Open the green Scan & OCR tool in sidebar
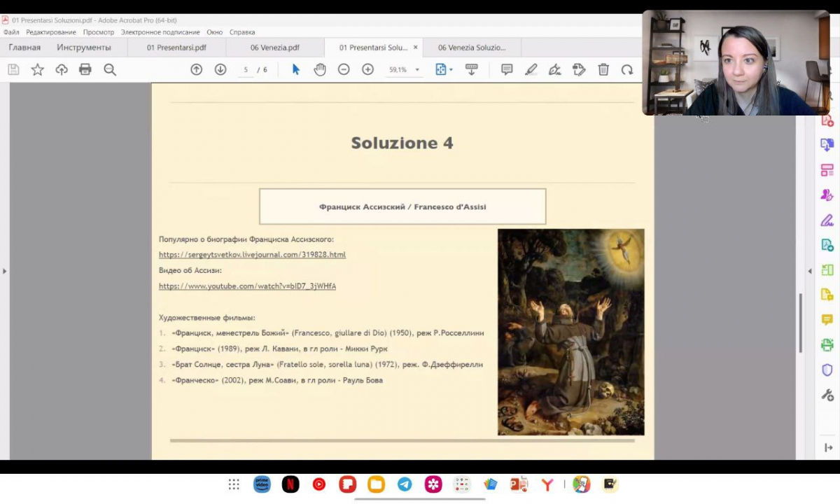 pos(827,345)
